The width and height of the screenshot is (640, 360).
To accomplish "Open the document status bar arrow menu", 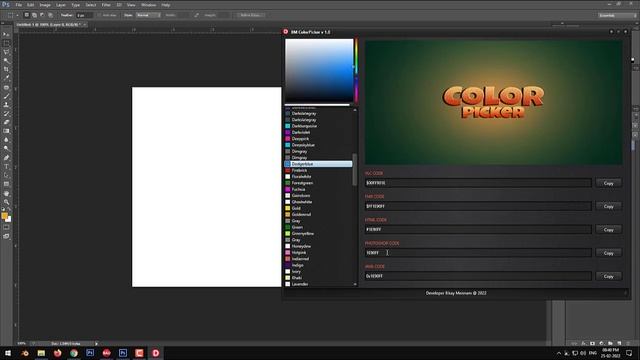I will coord(96,343).
